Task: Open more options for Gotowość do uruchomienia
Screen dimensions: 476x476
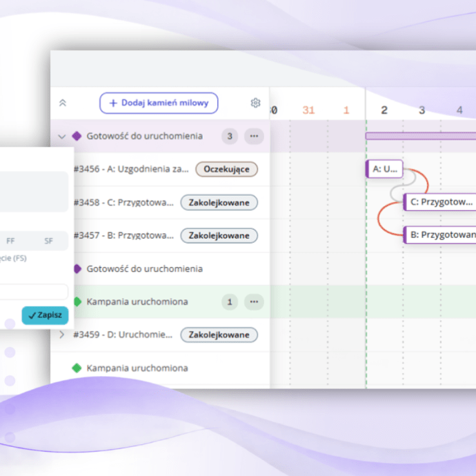Action: pos(254,137)
